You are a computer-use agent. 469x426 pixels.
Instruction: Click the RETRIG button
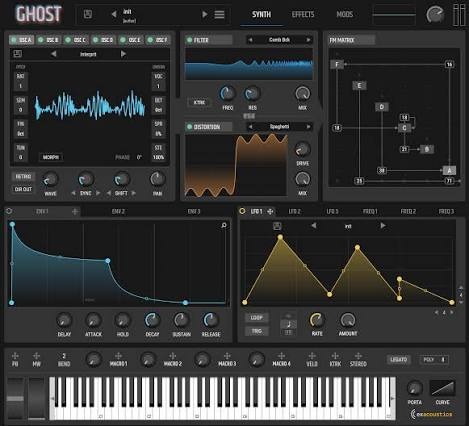point(23,176)
